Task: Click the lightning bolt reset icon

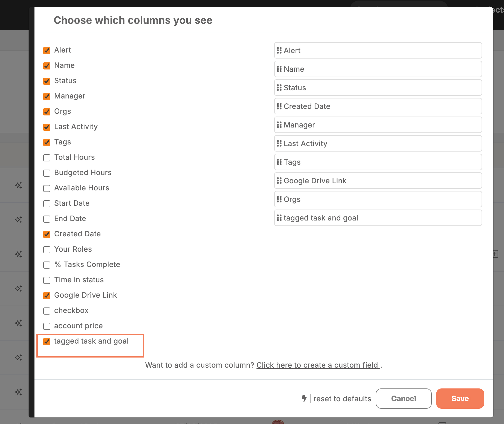Action: click(x=304, y=398)
